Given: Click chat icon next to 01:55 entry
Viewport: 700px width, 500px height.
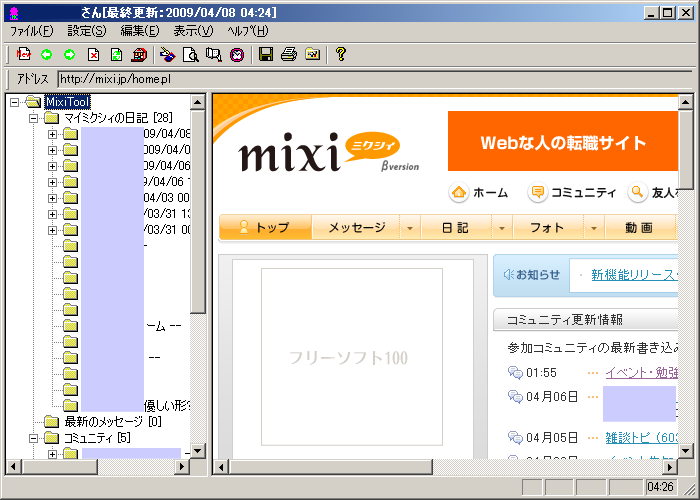Looking at the screenshot, I should tap(515, 372).
